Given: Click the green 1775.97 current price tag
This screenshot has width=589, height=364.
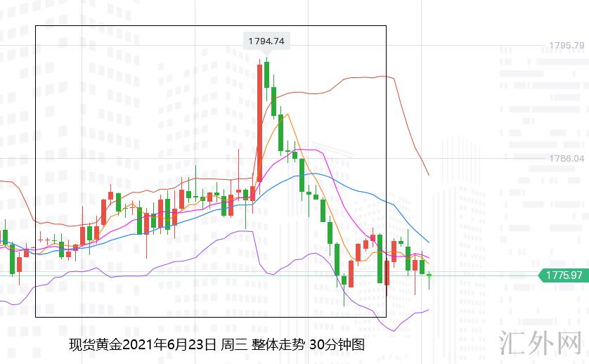Looking at the screenshot, I should (x=562, y=275).
